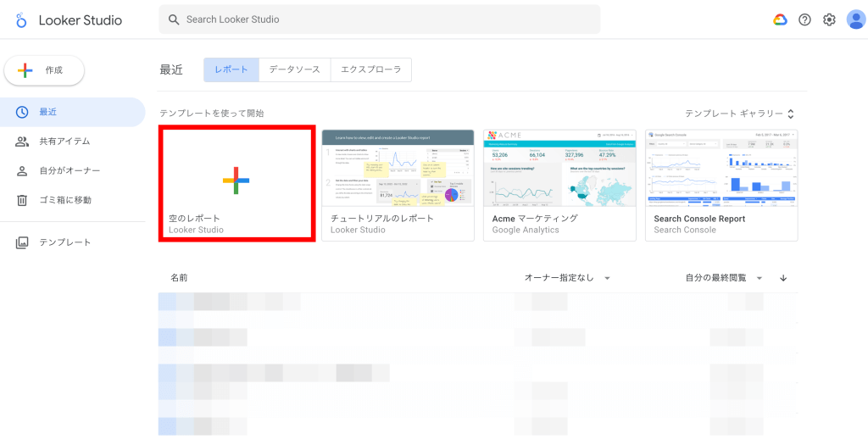The height and width of the screenshot is (439, 868).
Task: Select 最近 in the sidebar
Action: (x=73, y=112)
